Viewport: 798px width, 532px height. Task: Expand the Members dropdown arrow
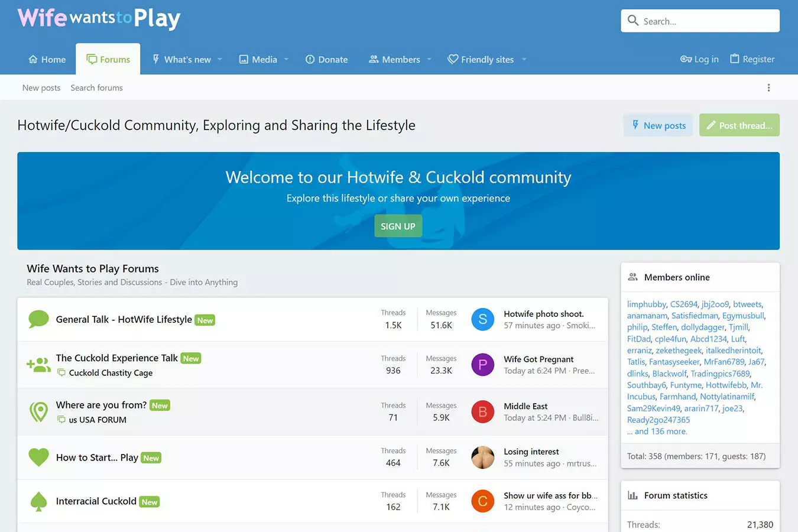[429, 59]
